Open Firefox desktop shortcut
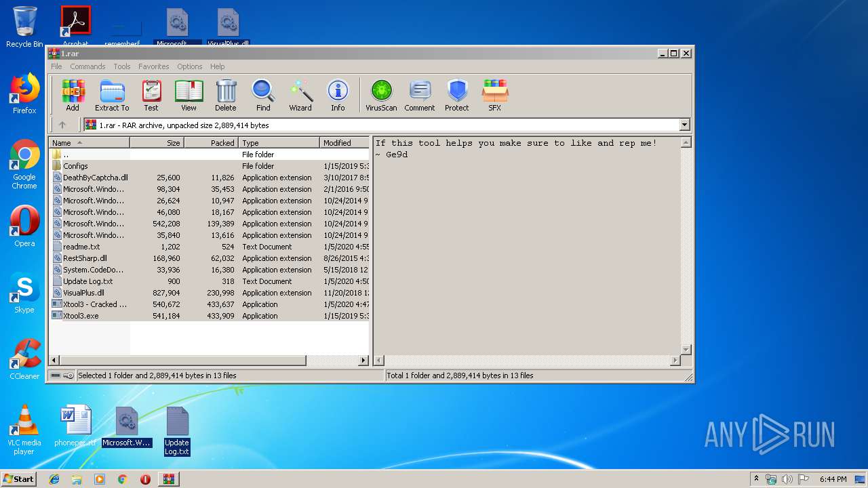Viewport: 868px width, 488px height. pyautogui.click(x=24, y=94)
